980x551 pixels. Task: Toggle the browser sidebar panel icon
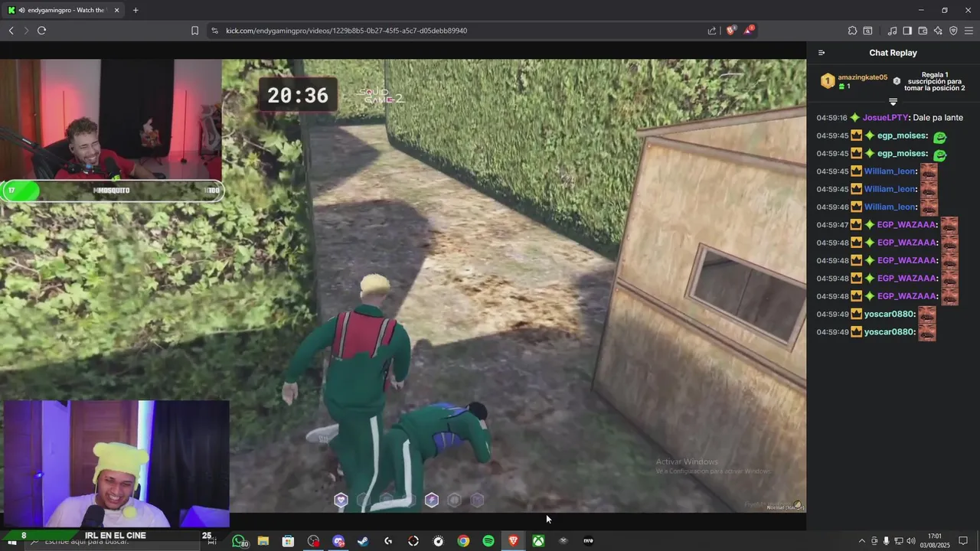click(907, 31)
